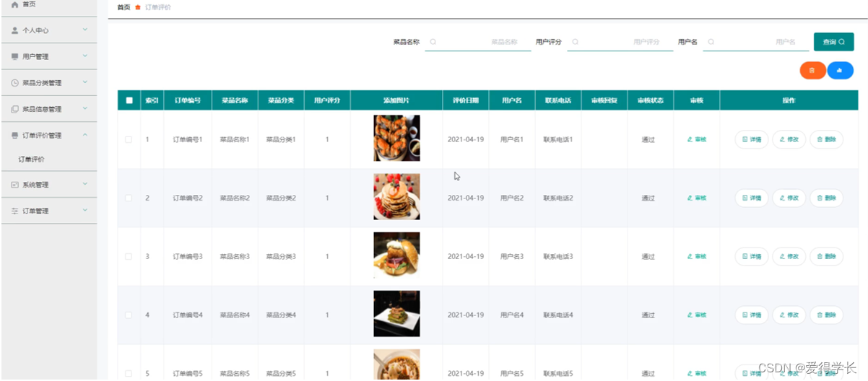Click the orange batch delete trash button
Image resolution: width=868 pixels, height=381 pixels.
[812, 70]
